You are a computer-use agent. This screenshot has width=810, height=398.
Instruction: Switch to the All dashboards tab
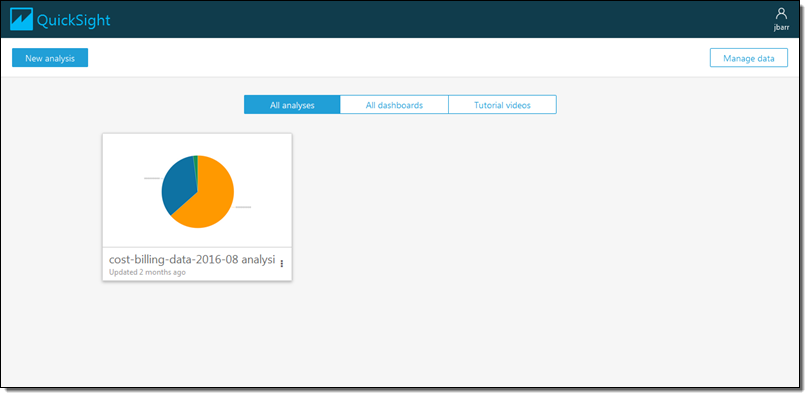point(394,104)
